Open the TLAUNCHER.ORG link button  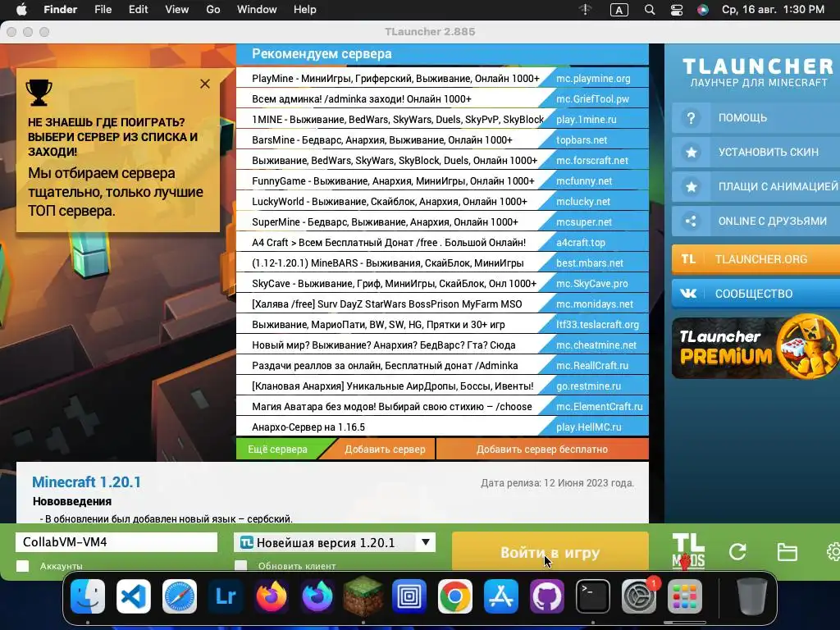pos(756,259)
